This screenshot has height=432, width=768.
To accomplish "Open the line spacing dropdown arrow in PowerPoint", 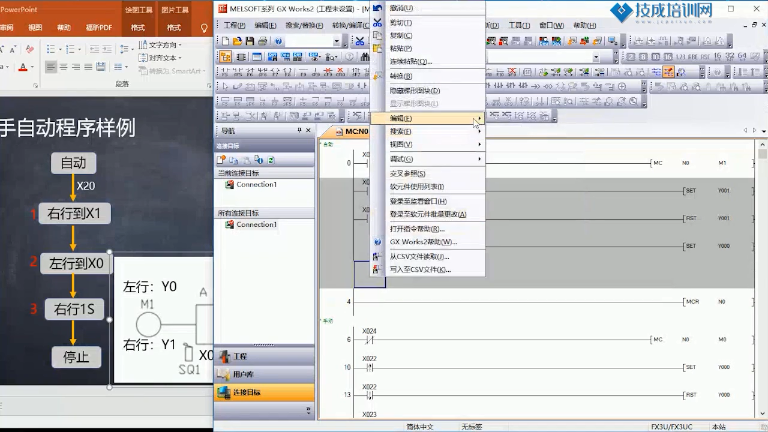I will (132, 49).
